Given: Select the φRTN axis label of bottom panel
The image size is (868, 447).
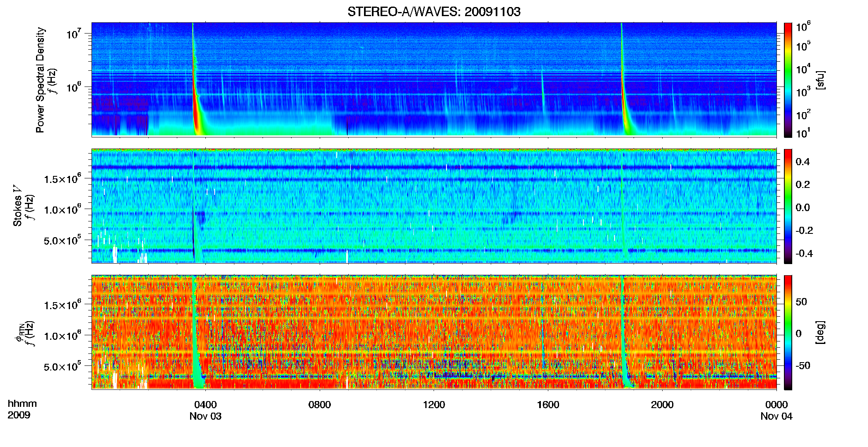Looking at the screenshot, I should pos(19,334).
